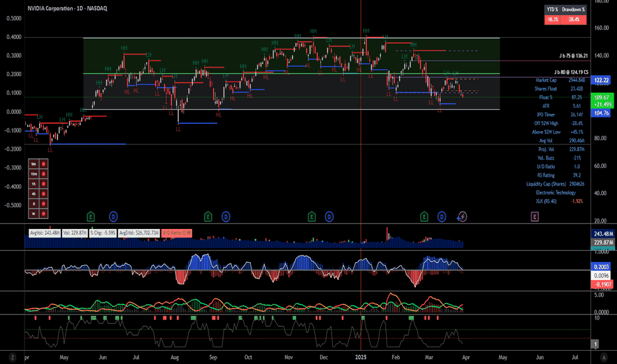Click the Electronic Technology sector label
Screen dimensions: 617x364
pyautogui.click(x=555, y=193)
